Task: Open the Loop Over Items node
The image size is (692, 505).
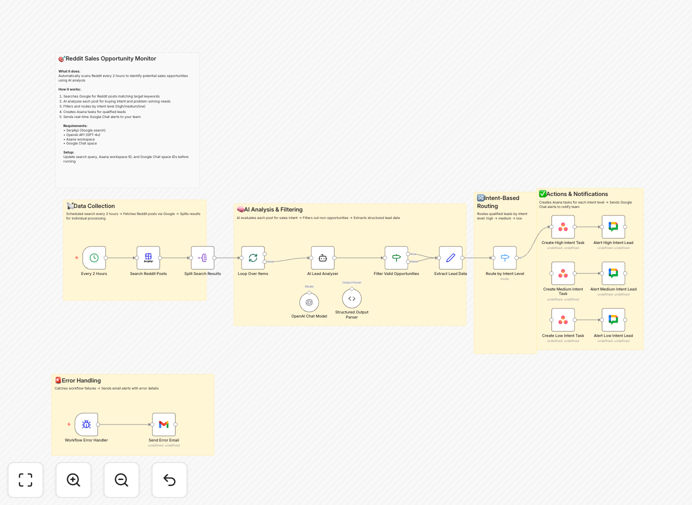Action: tap(253, 258)
